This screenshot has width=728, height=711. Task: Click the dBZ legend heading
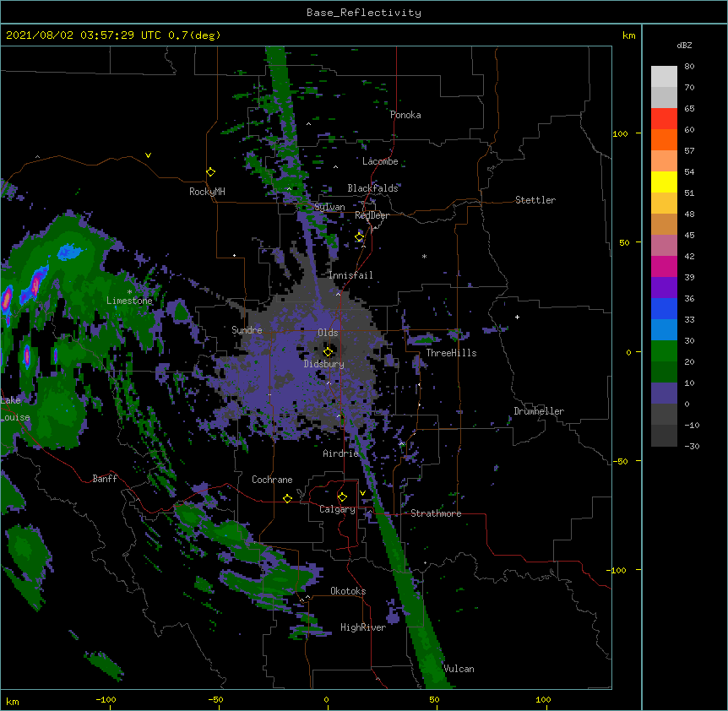[684, 45]
